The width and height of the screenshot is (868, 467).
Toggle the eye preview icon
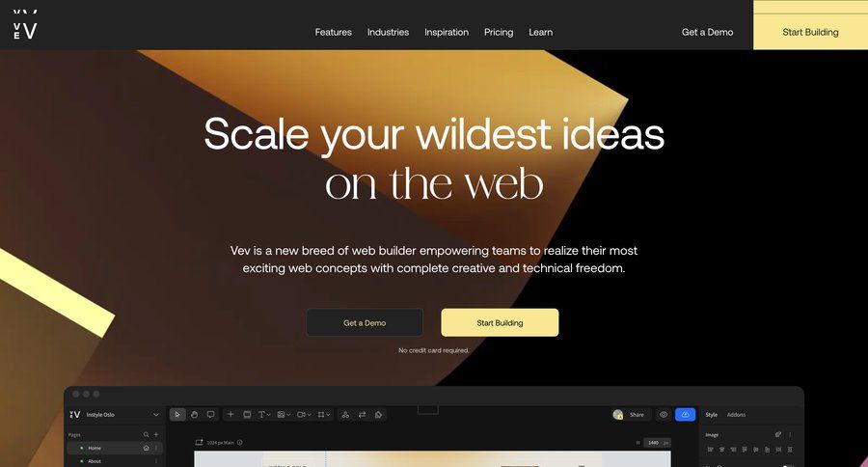pos(664,414)
